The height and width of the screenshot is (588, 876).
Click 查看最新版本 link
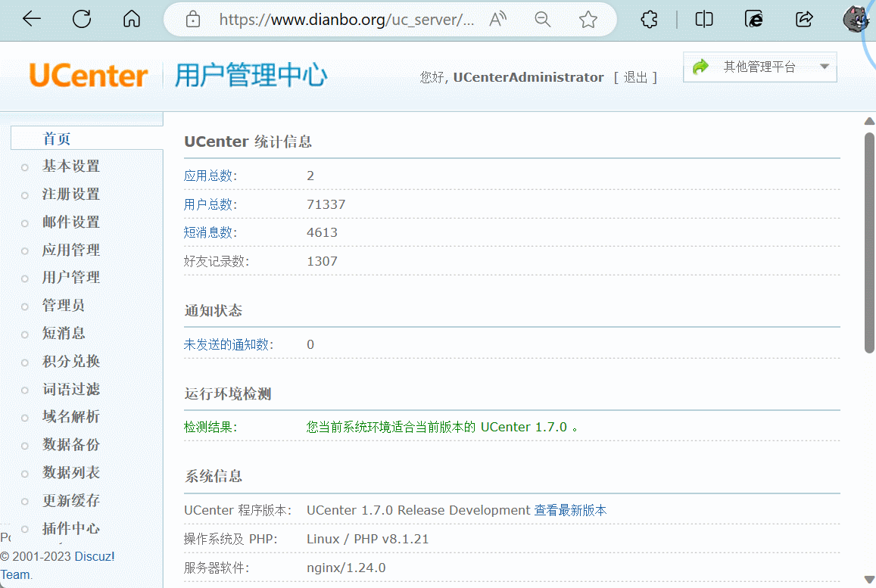click(x=570, y=510)
